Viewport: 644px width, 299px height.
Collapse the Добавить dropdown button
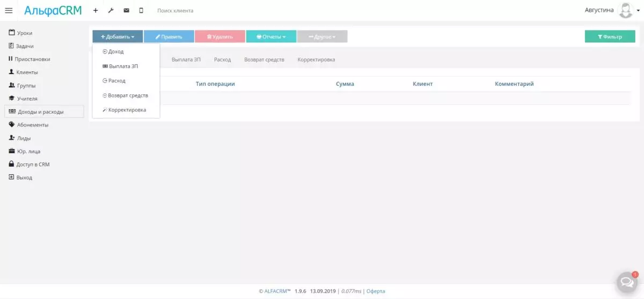click(x=118, y=36)
